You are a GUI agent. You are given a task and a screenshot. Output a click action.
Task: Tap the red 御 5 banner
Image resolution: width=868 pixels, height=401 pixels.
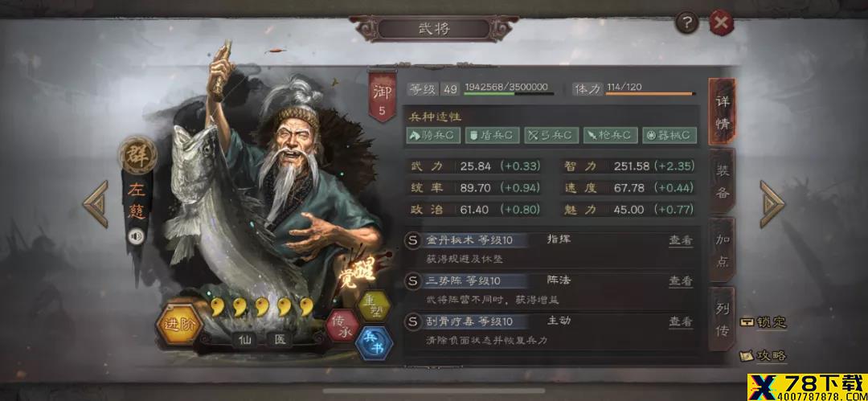[x=383, y=96]
